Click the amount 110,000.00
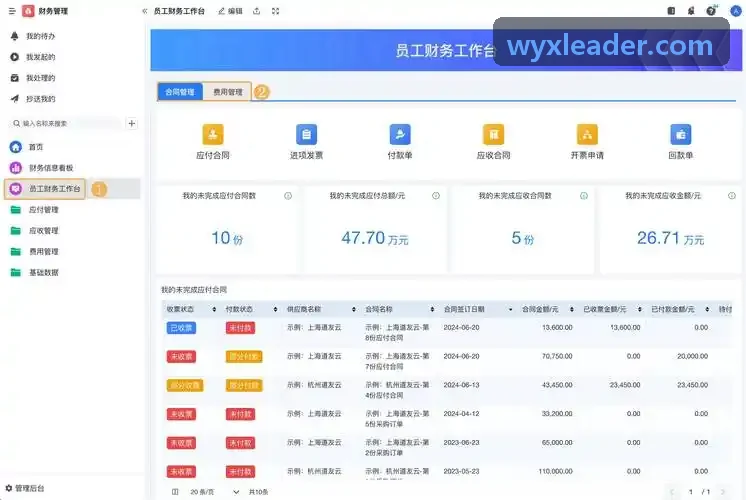Viewport: 746px width, 500px height. [555, 471]
